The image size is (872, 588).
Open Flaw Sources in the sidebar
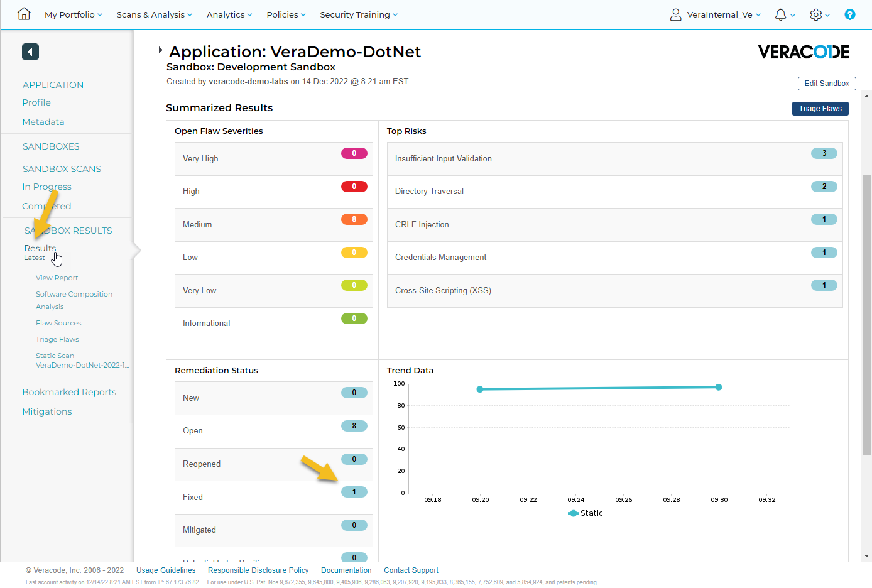[x=58, y=323]
